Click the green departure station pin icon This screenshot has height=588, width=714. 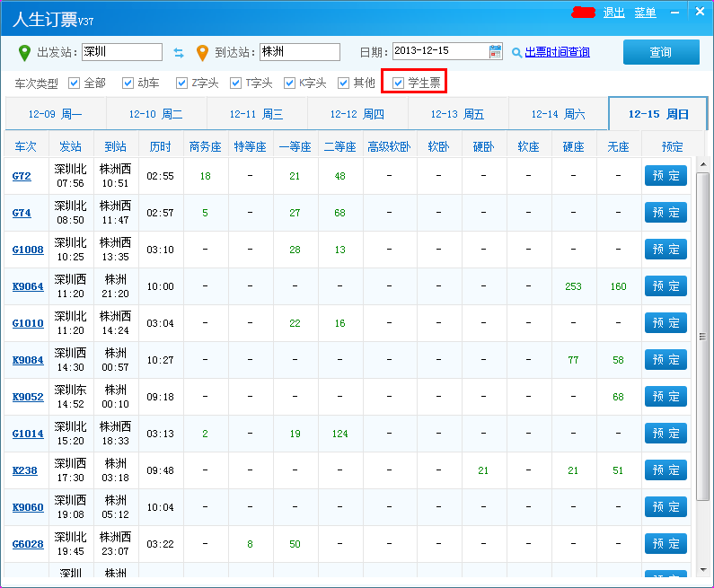(x=24, y=53)
